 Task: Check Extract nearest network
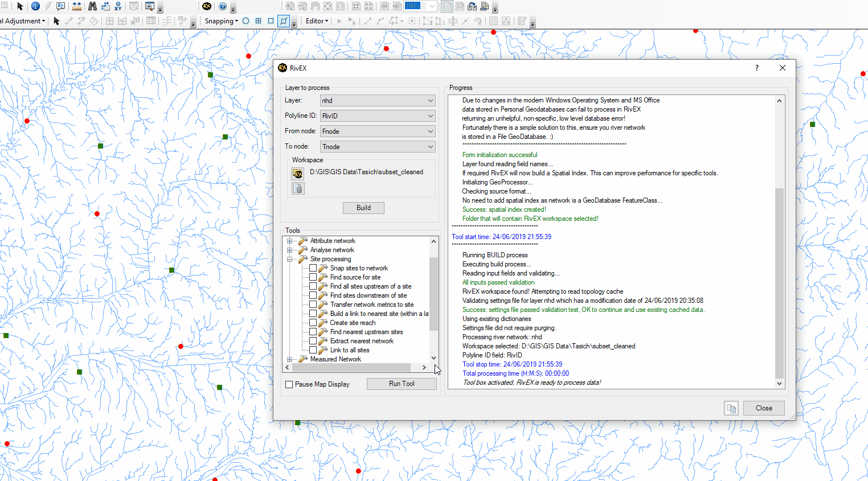tap(313, 341)
